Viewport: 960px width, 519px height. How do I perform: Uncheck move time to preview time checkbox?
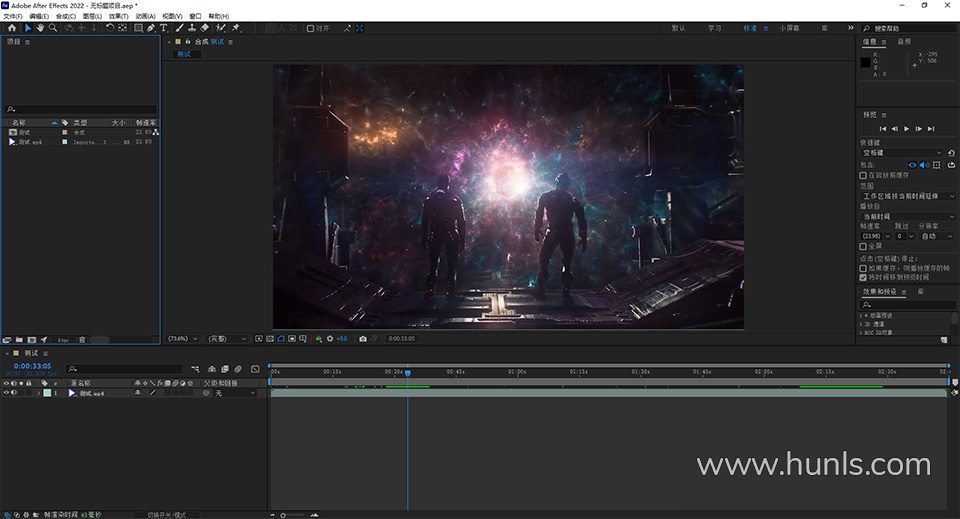863,277
